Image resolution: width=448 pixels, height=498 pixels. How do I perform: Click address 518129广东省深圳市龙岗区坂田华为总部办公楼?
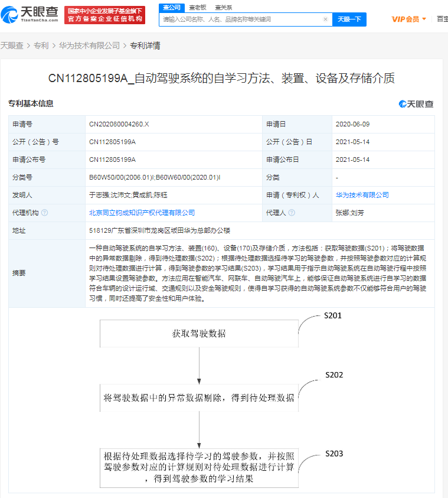tap(159, 230)
